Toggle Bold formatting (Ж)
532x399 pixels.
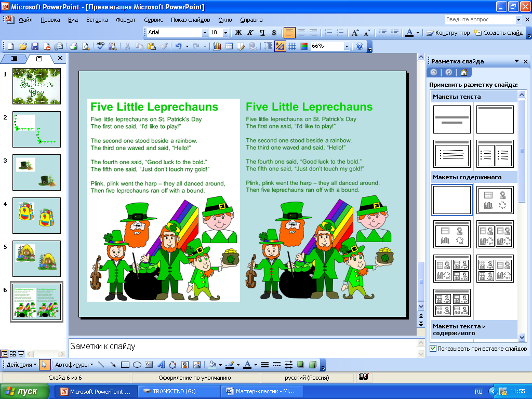238,33
